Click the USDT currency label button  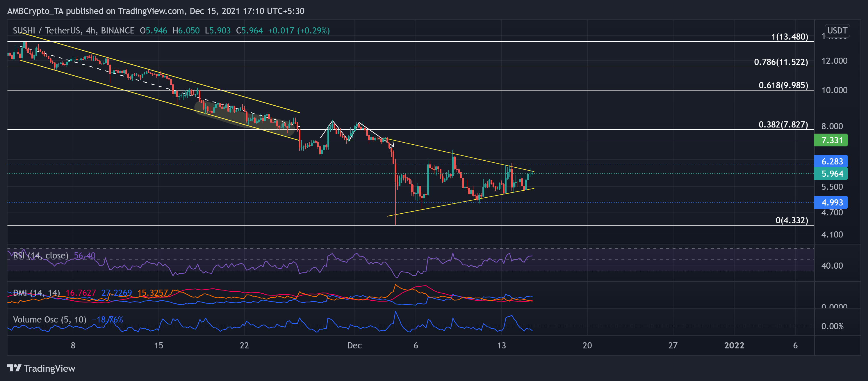tap(837, 30)
